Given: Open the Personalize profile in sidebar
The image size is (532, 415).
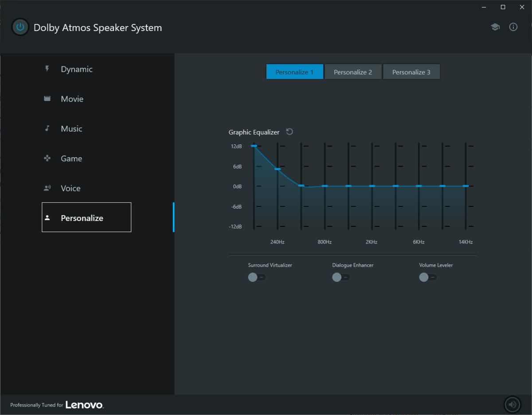Looking at the screenshot, I should pyautogui.click(x=82, y=218).
